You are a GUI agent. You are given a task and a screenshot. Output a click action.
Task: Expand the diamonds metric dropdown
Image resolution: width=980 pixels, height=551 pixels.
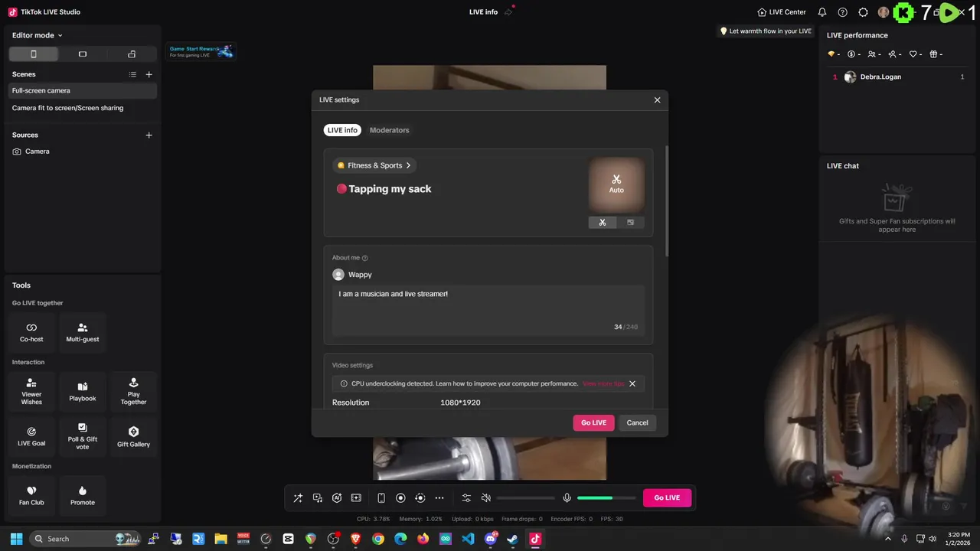point(834,54)
